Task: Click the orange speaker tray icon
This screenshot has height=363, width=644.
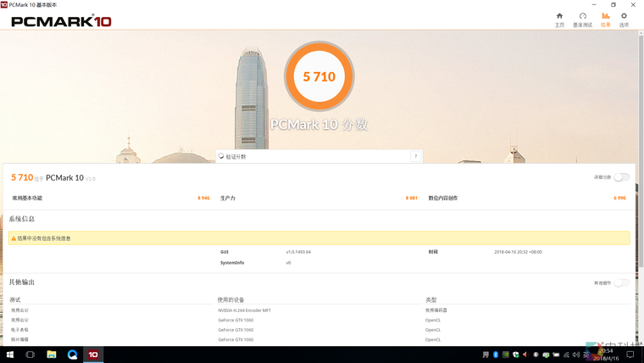Action: (525, 355)
